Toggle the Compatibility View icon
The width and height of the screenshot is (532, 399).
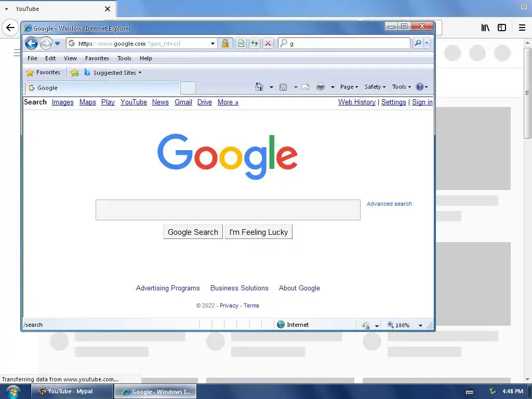[x=241, y=43]
